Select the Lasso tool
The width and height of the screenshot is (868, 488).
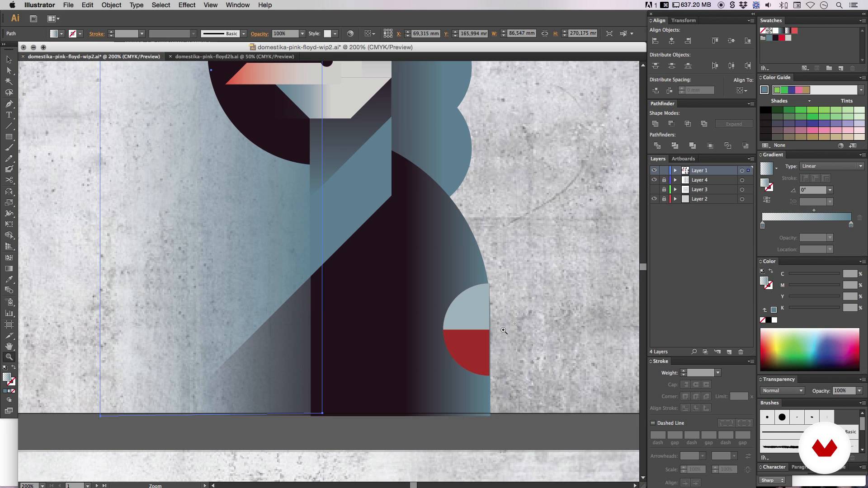(x=9, y=92)
